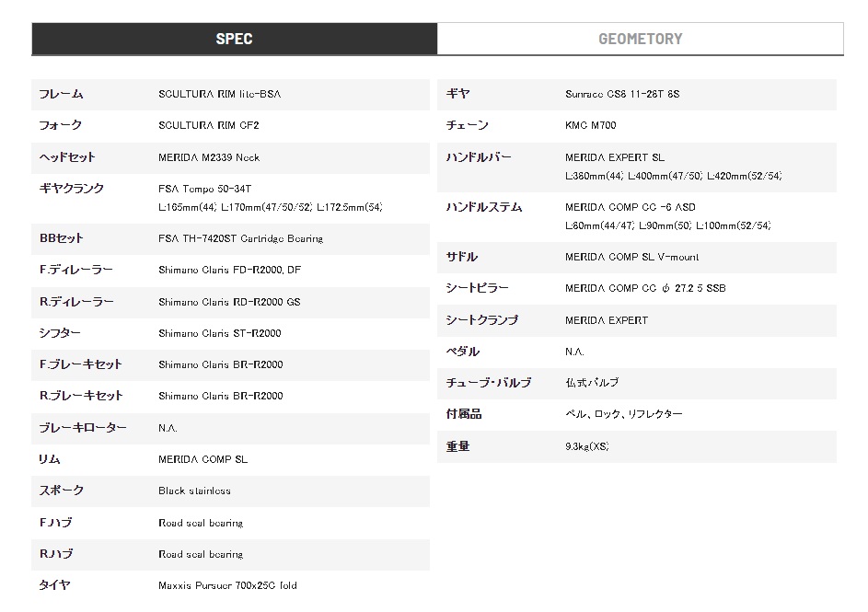Screen dimensions: 868x612
Task: Select the Shimano Claris ST-R2000 shifter text
Action: [x=219, y=333]
